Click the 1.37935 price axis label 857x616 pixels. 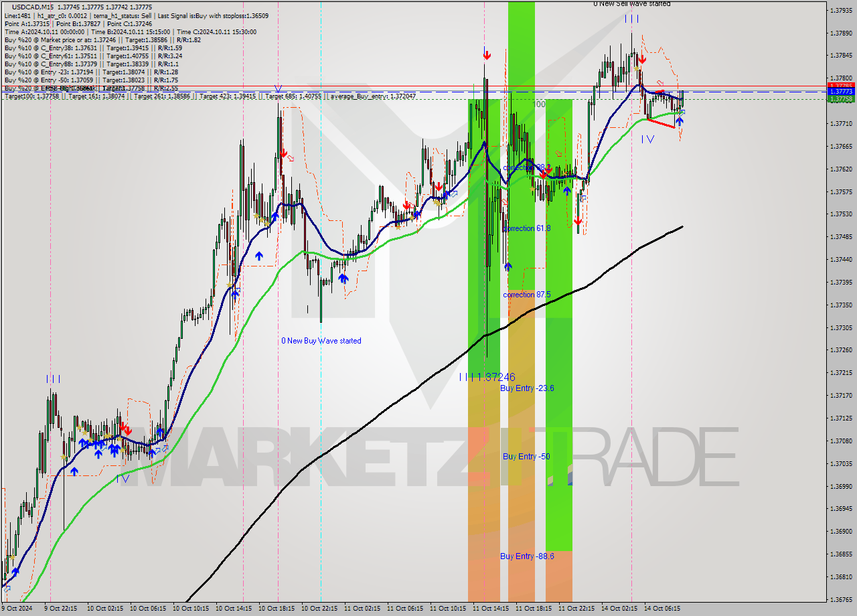(840, 10)
